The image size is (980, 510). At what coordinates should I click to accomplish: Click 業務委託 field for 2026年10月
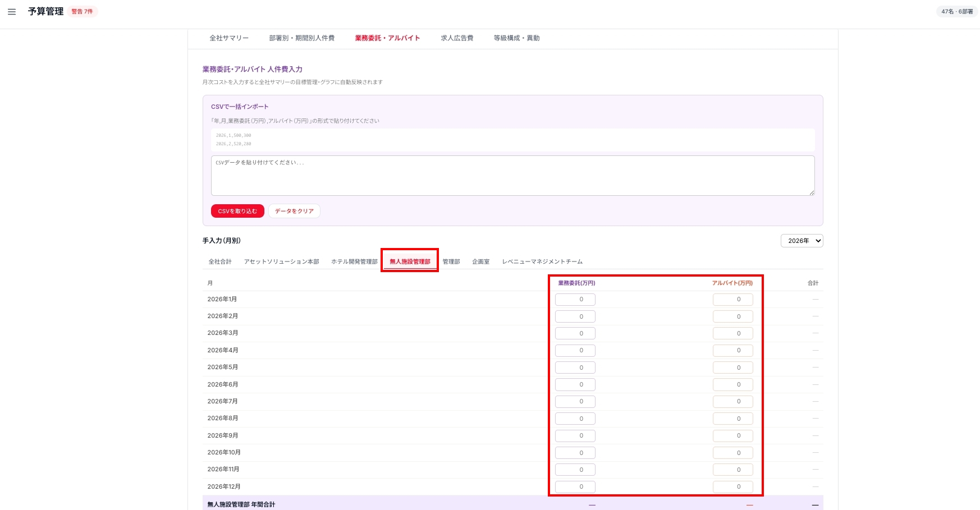(575, 453)
